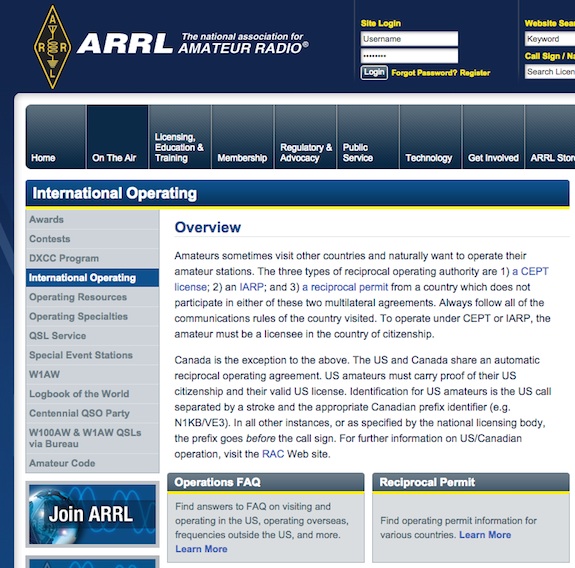575x568 pixels.
Task: Follow the RAC Web site link
Action: pyautogui.click(x=273, y=454)
